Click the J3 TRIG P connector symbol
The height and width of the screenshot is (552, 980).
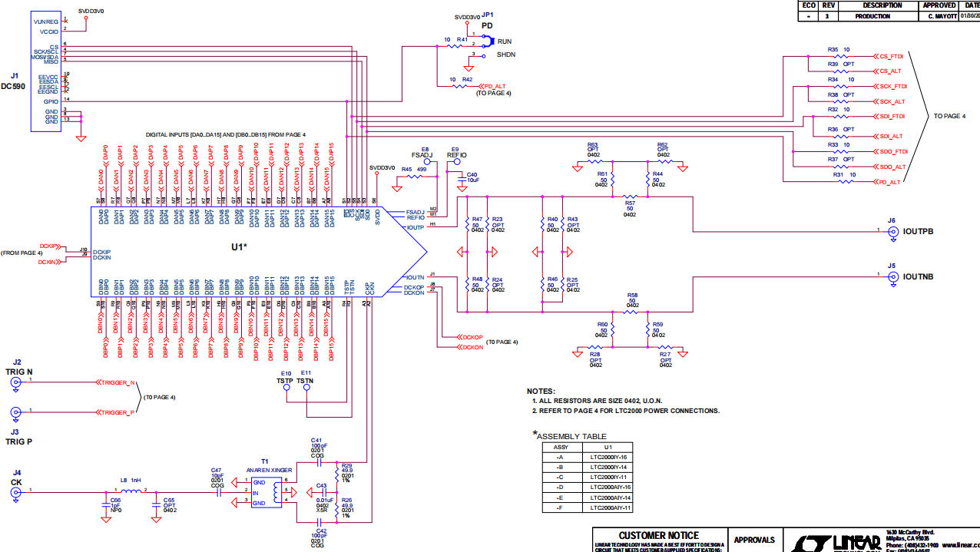(15, 413)
